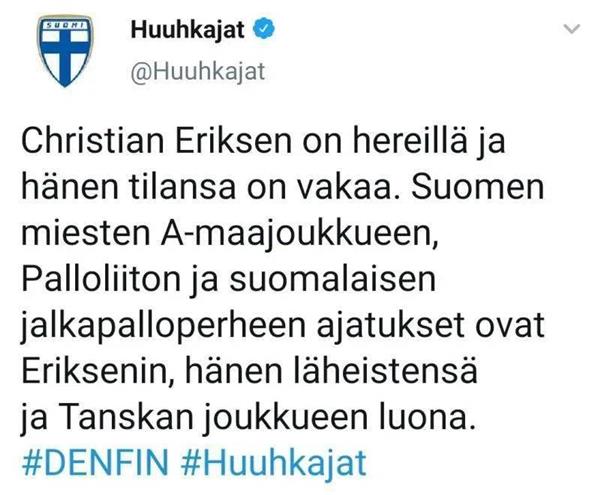Click the word jalkapalloperheen in the tweet
Screen dimensions: 600x495
tap(163, 326)
